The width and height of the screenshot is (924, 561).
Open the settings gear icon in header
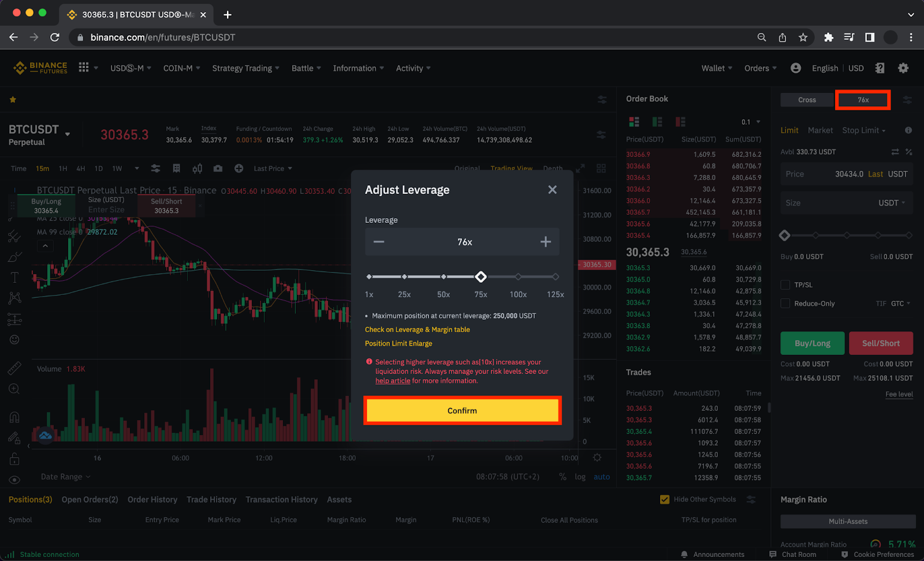(903, 68)
